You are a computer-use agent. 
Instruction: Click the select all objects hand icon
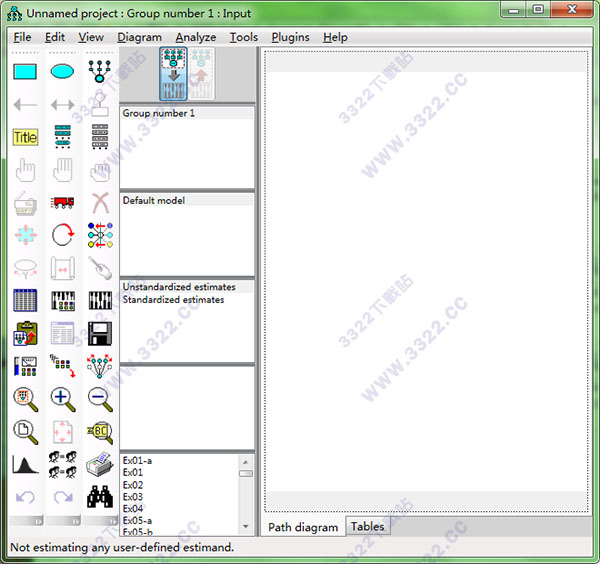[62, 170]
